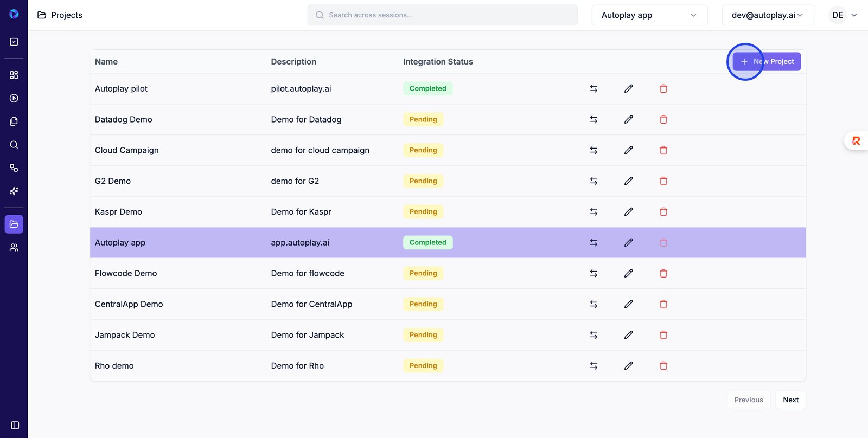Select the Projects folder item in sidebar
This screenshot has width=868, height=438.
[x=14, y=224]
